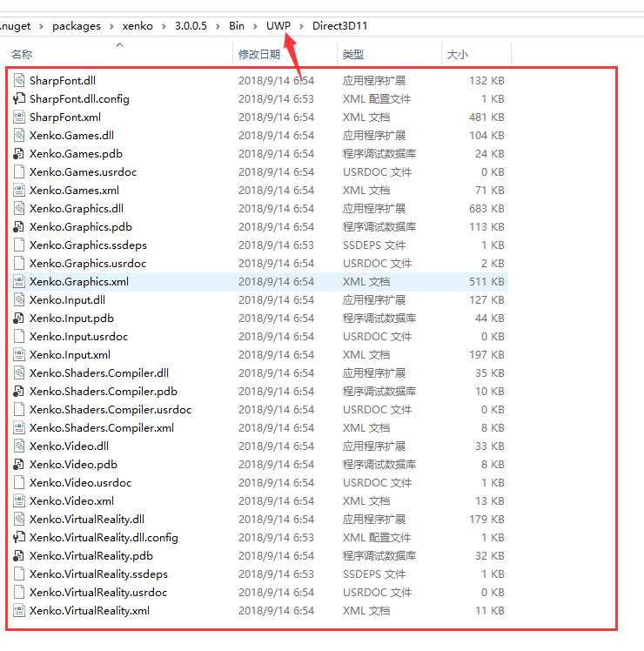The width and height of the screenshot is (644, 651).
Task: Select the file name Xenko.VirtualReality.ssdeps
Action: pos(98,574)
